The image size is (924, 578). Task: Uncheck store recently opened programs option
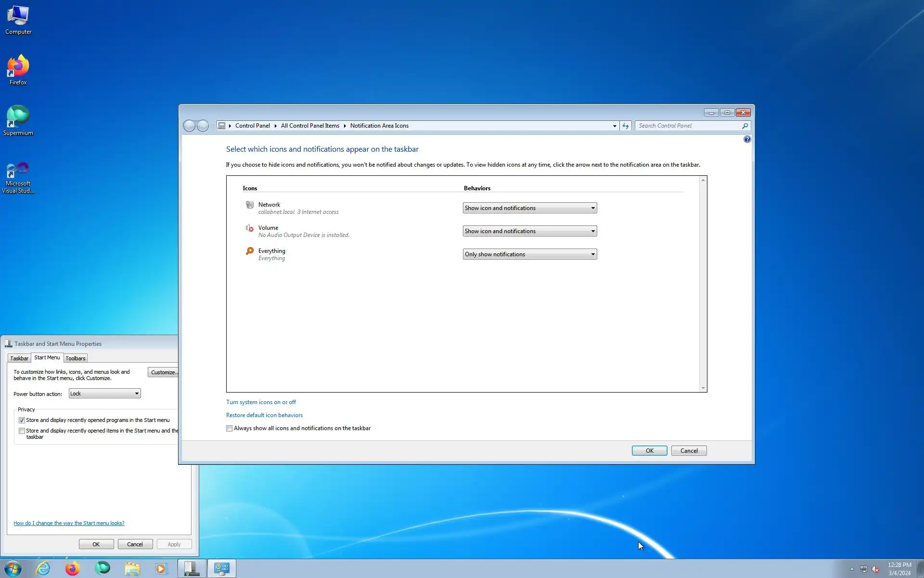coord(22,420)
